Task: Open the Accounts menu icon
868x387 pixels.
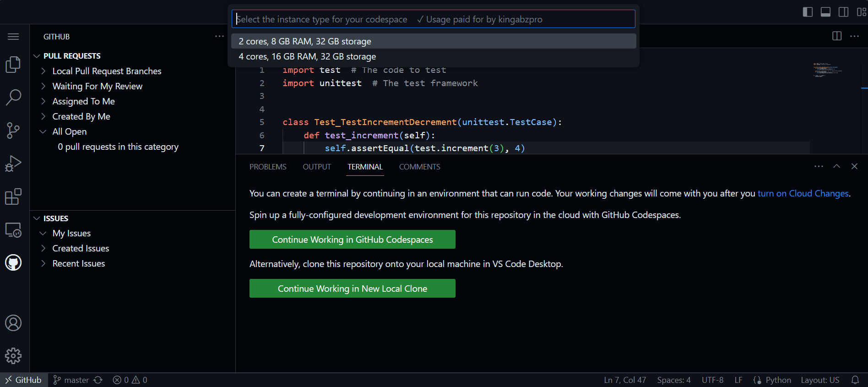Action: pyautogui.click(x=13, y=323)
